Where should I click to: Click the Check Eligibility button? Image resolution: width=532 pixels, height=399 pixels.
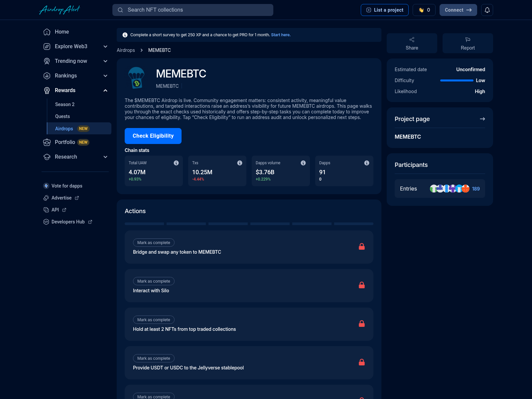(153, 136)
